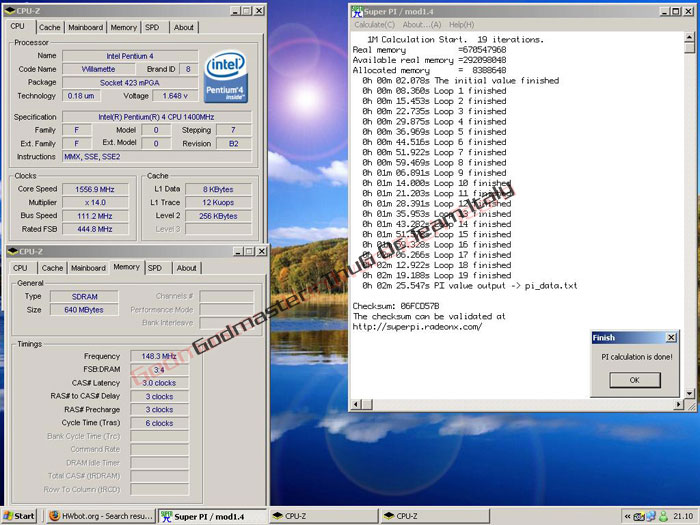Image resolution: width=700 pixels, height=525 pixels.
Task: Select Cache tab in bottom CPU-Z window
Action: [52, 268]
